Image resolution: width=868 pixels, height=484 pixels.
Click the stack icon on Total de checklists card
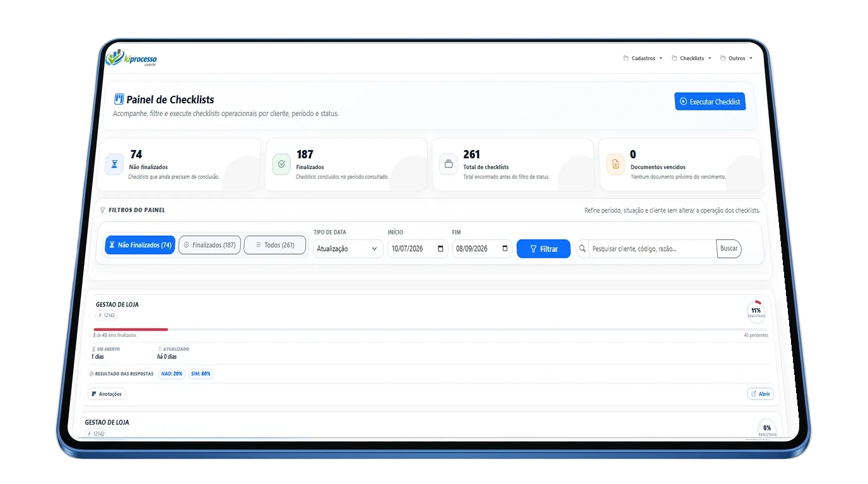449,164
